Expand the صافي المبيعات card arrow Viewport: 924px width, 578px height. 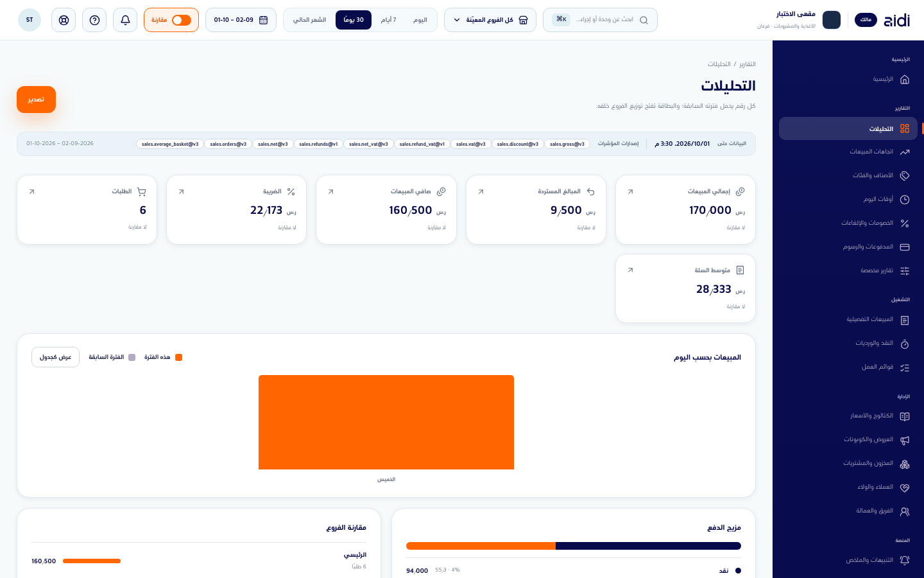tap(330, 191)
